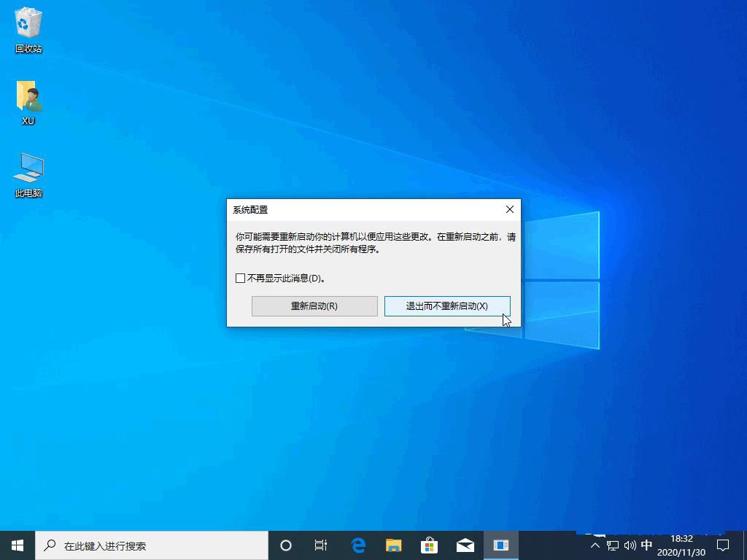Open the Mail app from the taskbar
This screenshot has height=560, width=747.
tap(465, 545)
